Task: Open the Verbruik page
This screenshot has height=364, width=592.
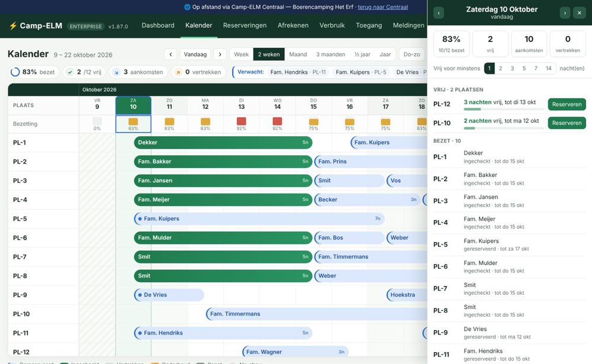Action: coord(332,25)
